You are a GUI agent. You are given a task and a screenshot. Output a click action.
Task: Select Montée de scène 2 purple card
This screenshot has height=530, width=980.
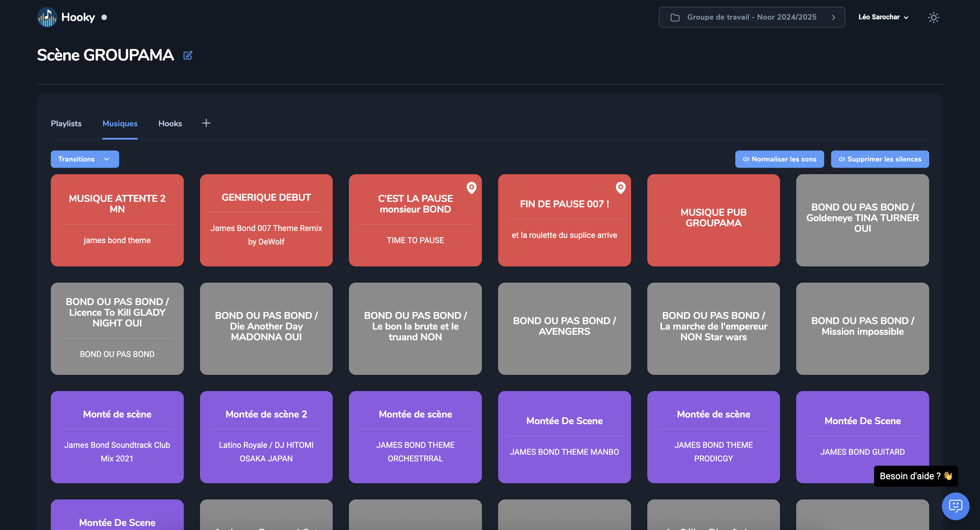[266, 437]
